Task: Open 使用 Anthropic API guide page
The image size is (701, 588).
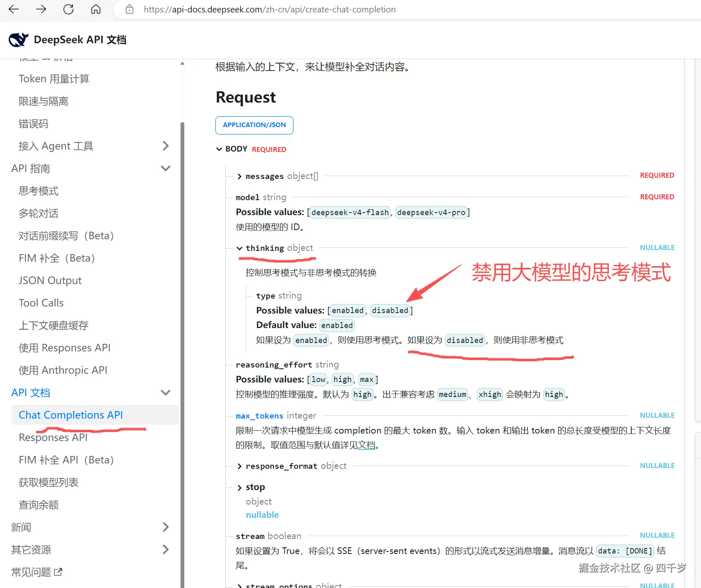Action: pyautogui.click(x=63, y=370)
